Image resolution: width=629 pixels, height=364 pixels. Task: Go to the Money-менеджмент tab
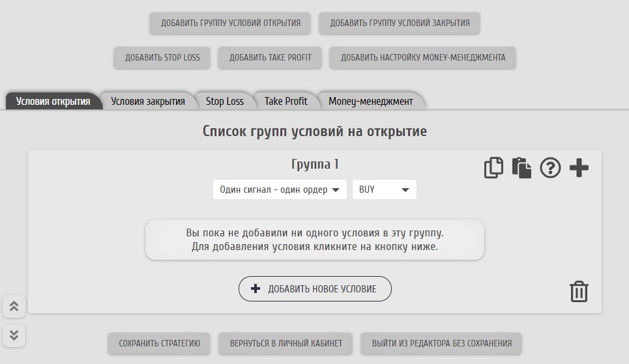pyautogui.click(x=370, y=101)
